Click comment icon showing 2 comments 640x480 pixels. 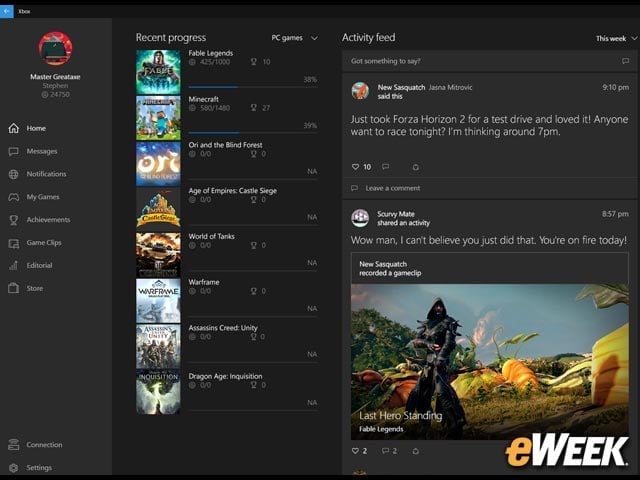click(385, 451)
